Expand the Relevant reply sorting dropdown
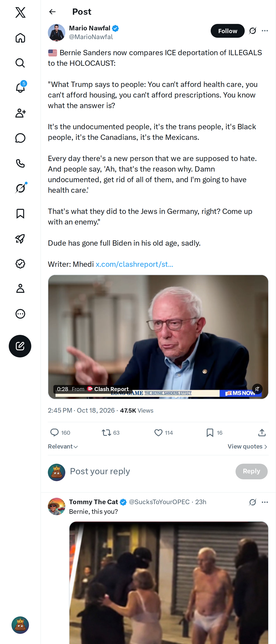 pos(63,446)
